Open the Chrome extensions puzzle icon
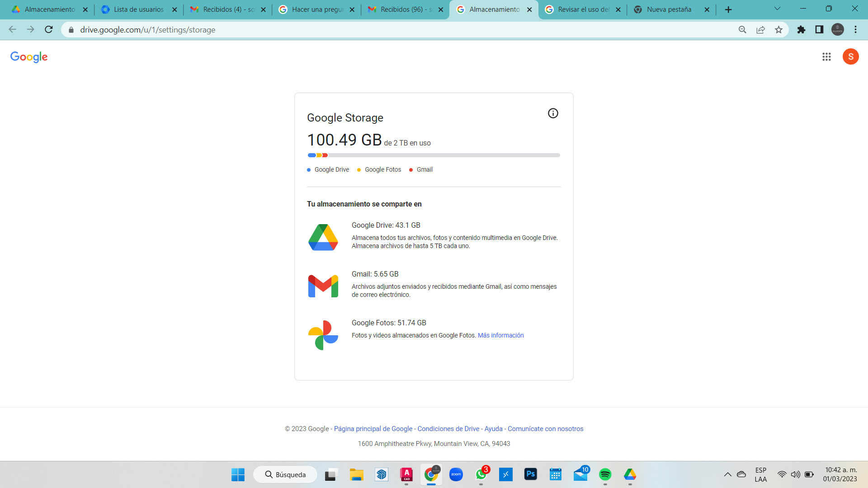Image resolution: width=868 pixels, height=488 pixels. [x=801, y=30]
